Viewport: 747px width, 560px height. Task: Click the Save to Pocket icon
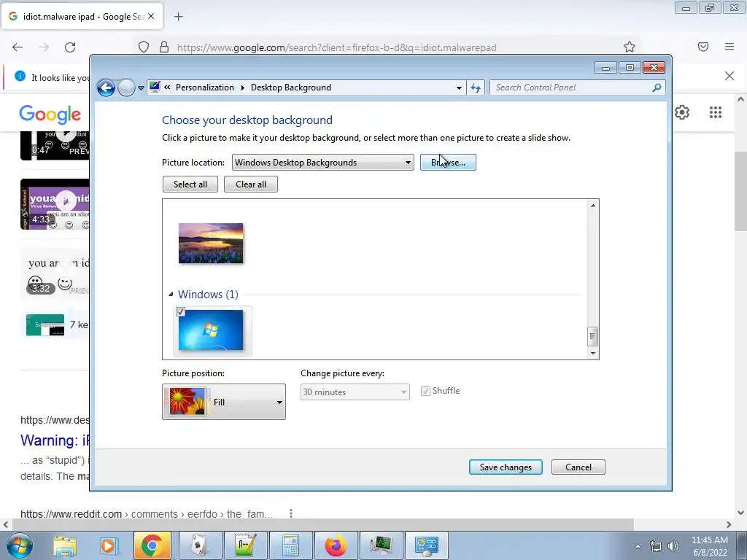(703, 47)
